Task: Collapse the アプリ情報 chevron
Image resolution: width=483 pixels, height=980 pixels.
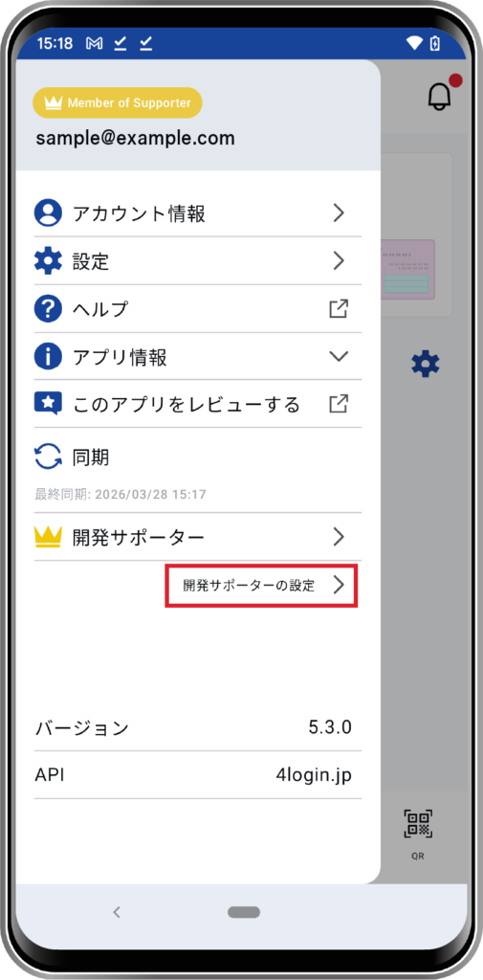Action: click(x=339, y=356)
